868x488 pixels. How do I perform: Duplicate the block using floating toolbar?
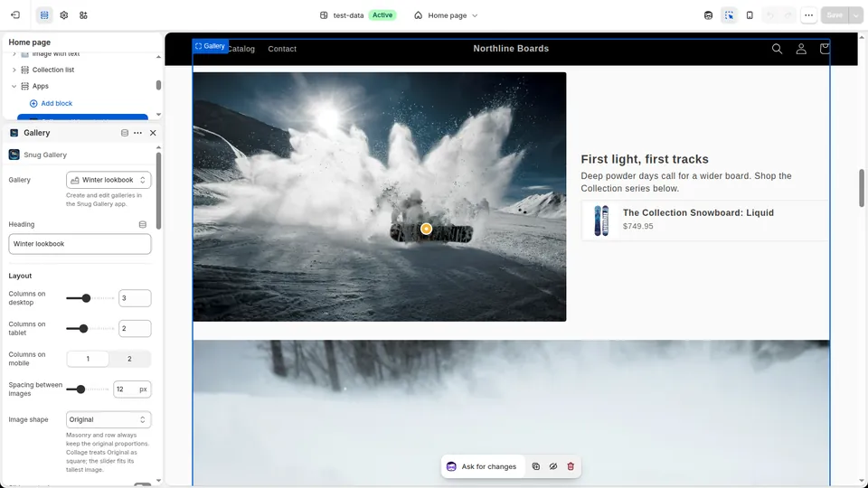click(x=536, y=467)
